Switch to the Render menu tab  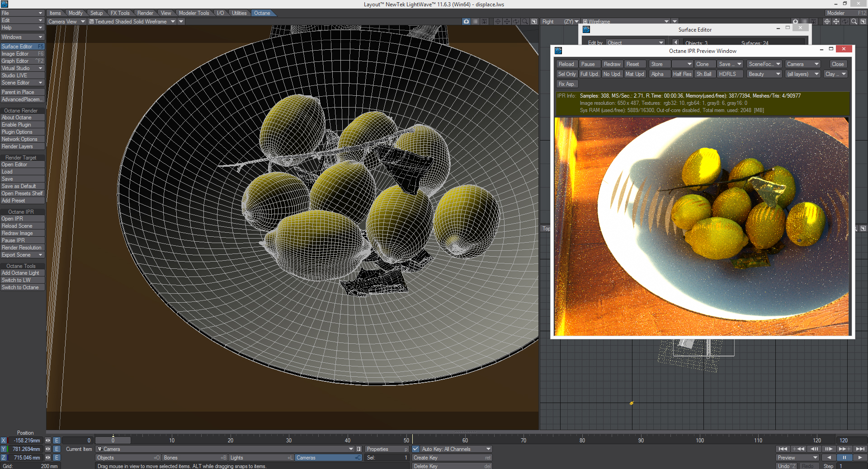(x=145, y=13)
